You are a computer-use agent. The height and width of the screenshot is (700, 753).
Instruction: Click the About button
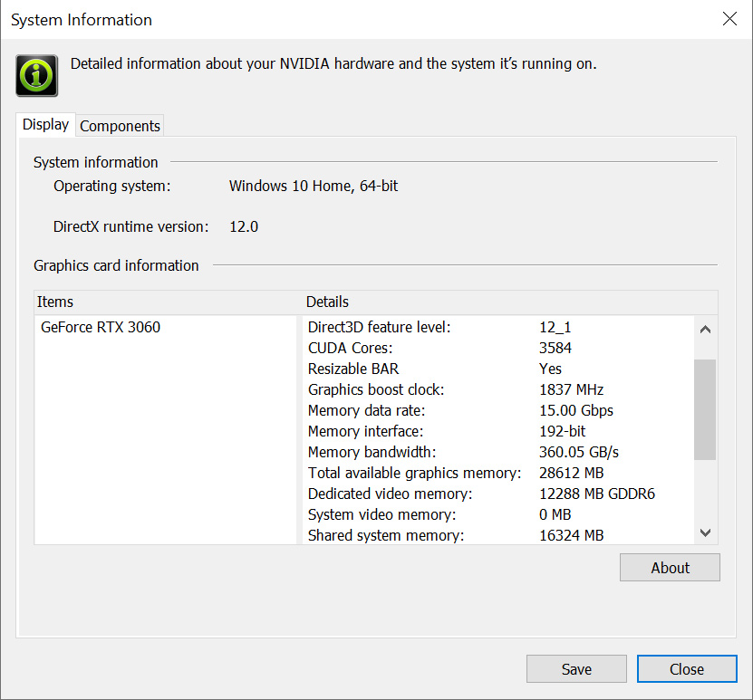(x=670, y=568)
